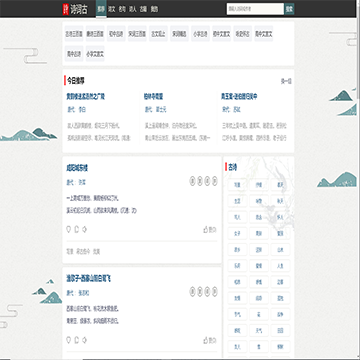Click the thumbs-up like icon for 咸阳城东楼

tap(206, 229)
